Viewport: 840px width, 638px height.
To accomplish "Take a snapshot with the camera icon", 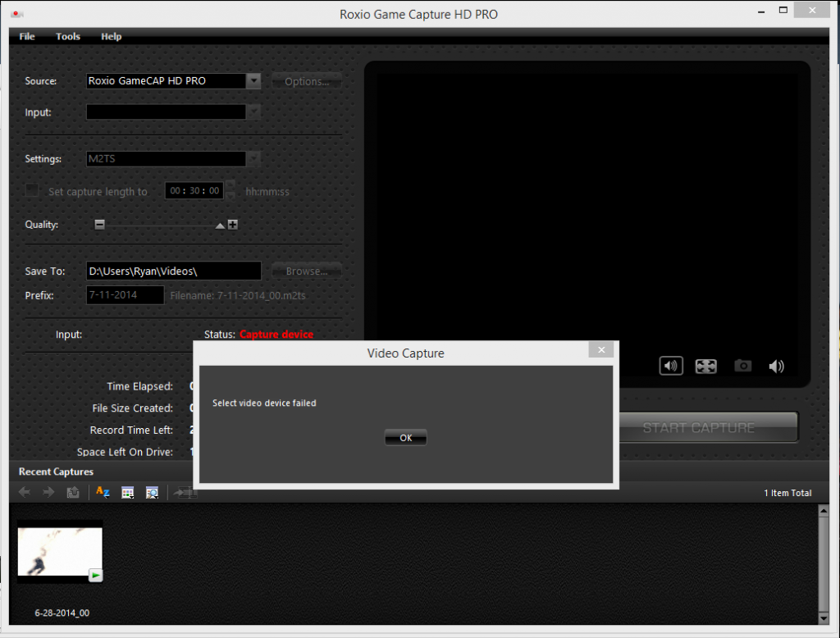I will coord(742,366).
